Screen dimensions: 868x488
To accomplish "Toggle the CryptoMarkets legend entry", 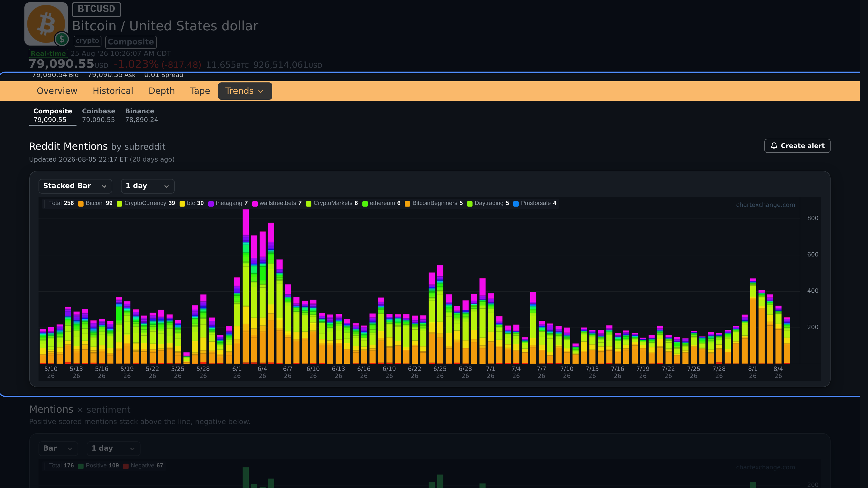I will click(332, 203).
